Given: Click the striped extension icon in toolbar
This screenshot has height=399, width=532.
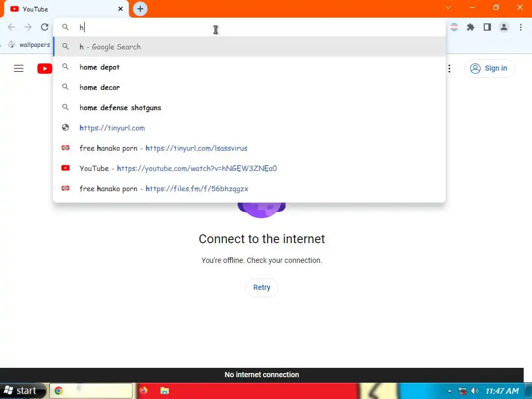Looking at the screenshot, I should click(x=454, y=27).
